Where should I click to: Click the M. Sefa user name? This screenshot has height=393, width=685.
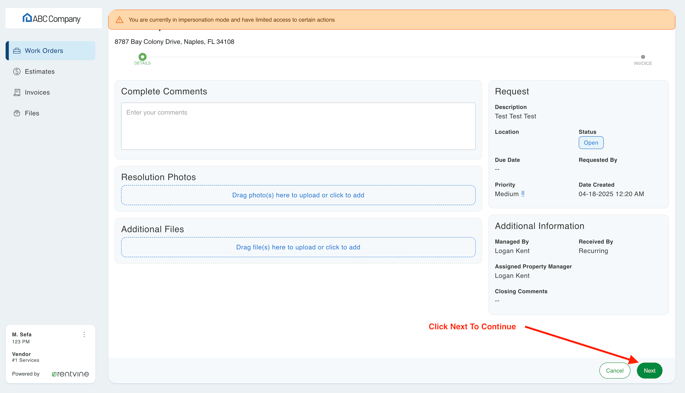[x=22, y=334]
